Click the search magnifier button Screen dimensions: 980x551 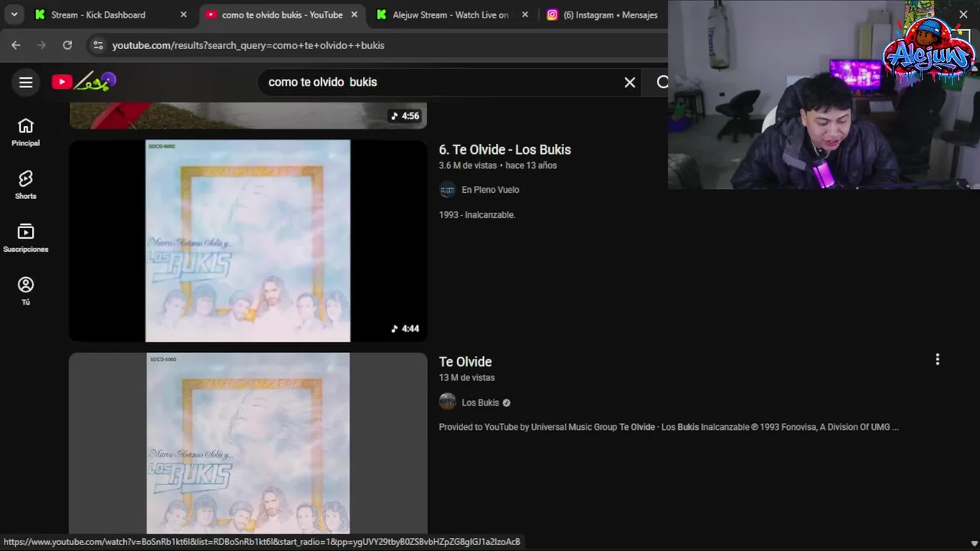(x=662, y=82)
